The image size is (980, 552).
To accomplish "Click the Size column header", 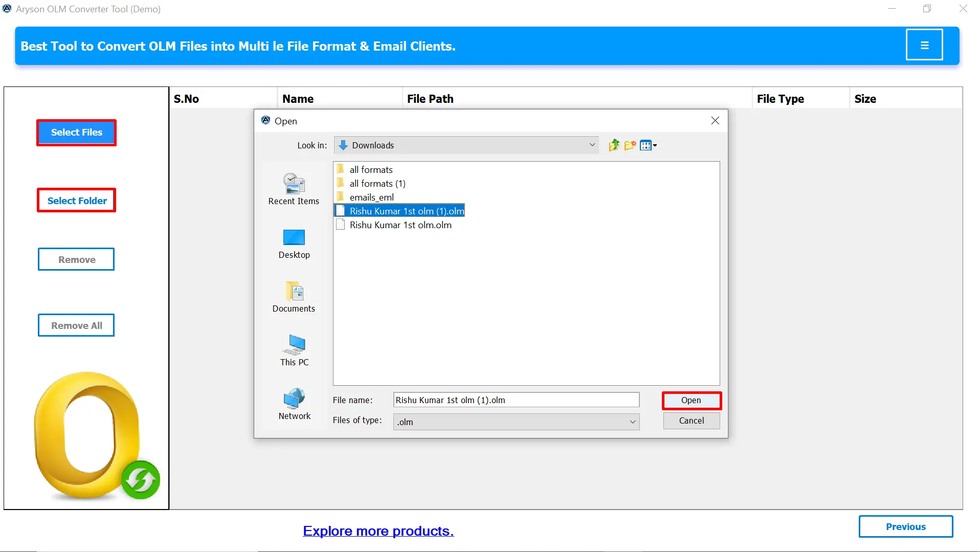I will click(905, 99).
